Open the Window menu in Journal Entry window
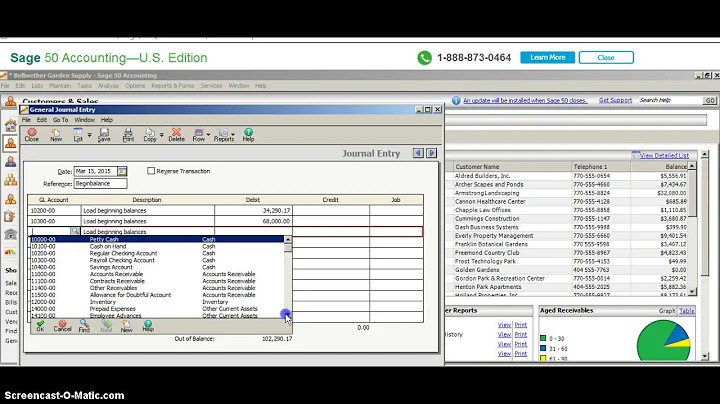 tap(84, 120)
